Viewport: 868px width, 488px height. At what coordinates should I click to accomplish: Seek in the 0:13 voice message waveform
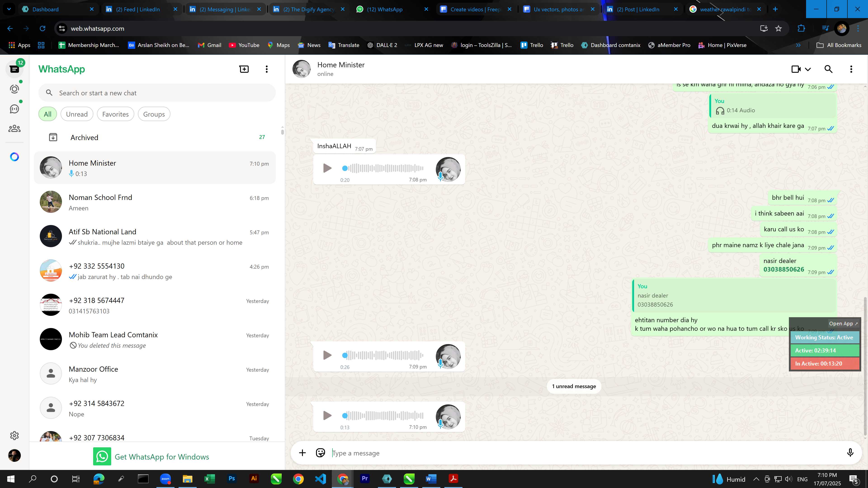pos(383,415)
